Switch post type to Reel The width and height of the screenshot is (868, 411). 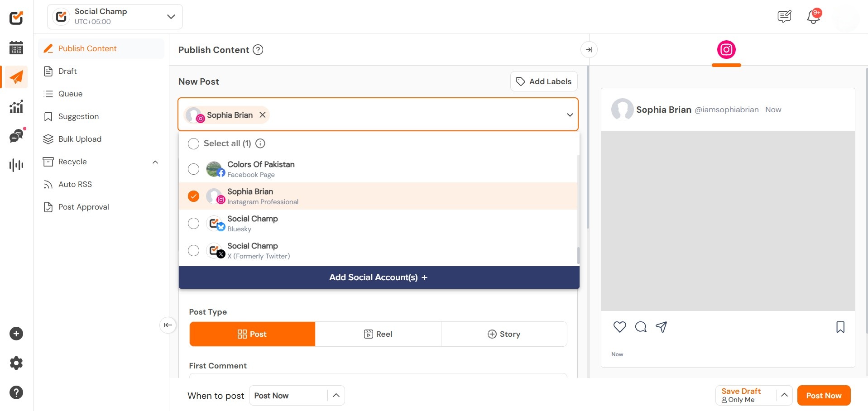pyautogui.click(x=378, y=334)
